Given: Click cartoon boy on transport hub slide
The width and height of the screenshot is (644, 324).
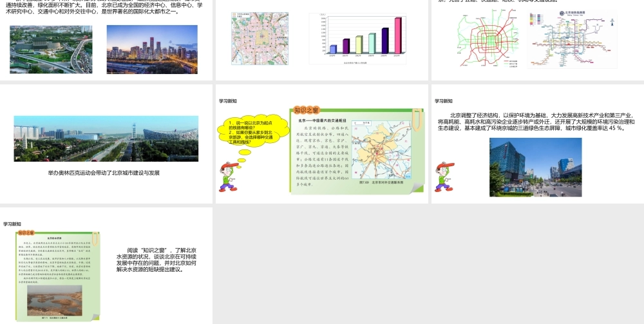Looking at the screenshot, I should [229, 176].
